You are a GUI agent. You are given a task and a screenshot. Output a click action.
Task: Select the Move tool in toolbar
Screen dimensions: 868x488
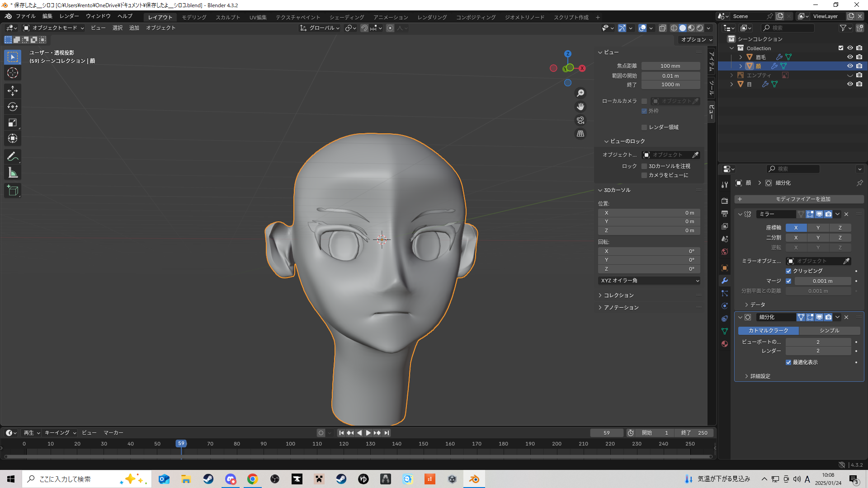tap(13, 91)
